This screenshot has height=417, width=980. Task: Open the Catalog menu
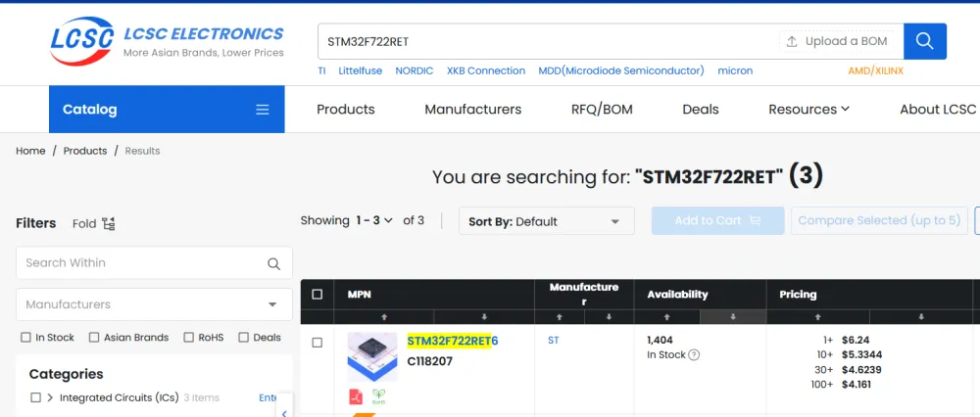pyautogui.click(x=167, y=110)
